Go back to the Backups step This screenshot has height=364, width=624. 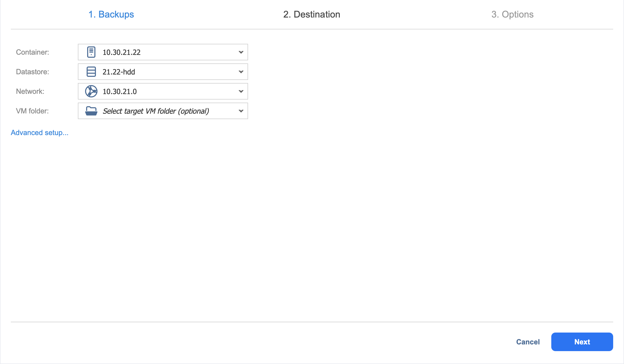(111, 14)
